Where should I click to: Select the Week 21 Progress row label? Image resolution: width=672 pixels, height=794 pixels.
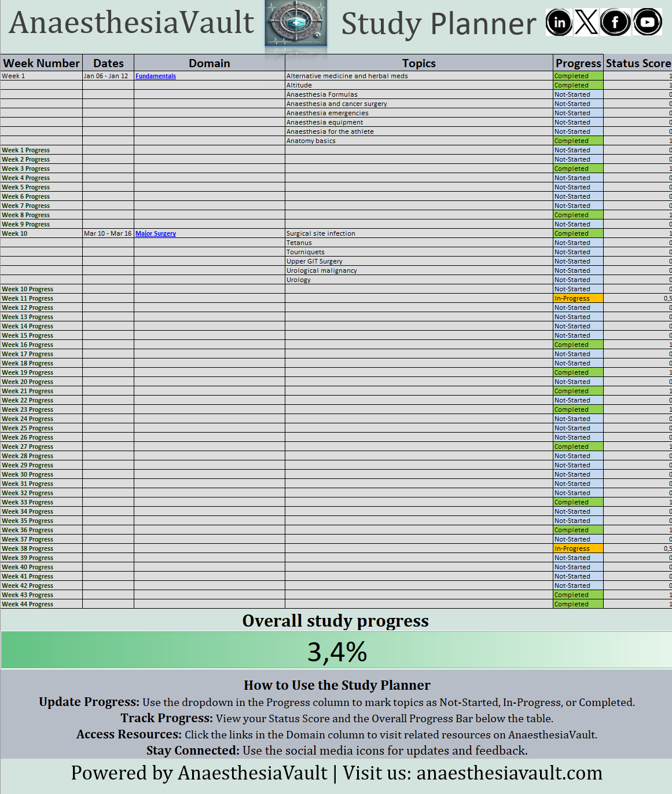[x=41, y=391]
